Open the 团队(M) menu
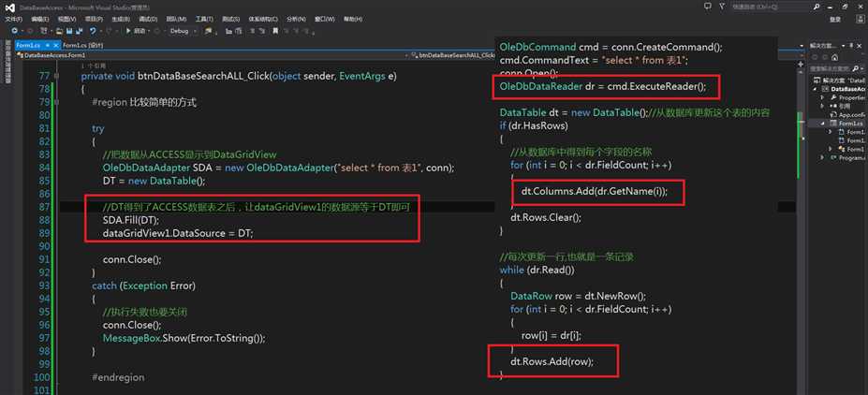 point(176,19)
